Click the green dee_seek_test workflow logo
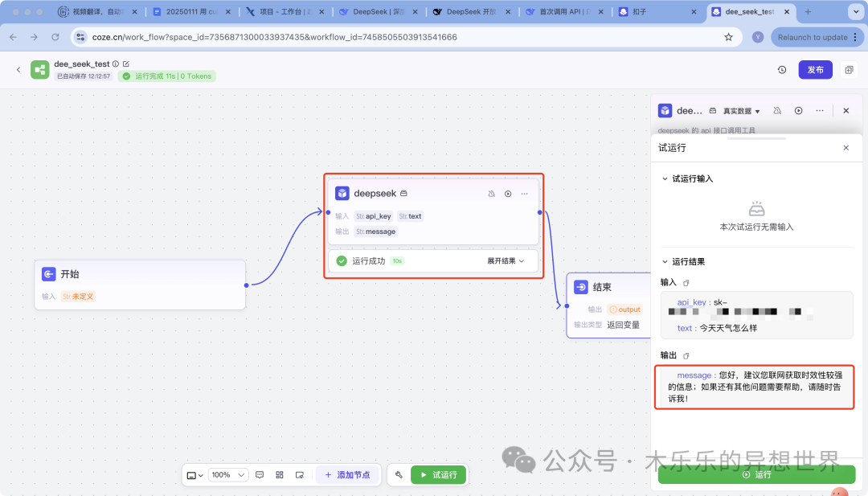The width and height of the screenshot is (868, 496). click(x=40, y=70)
